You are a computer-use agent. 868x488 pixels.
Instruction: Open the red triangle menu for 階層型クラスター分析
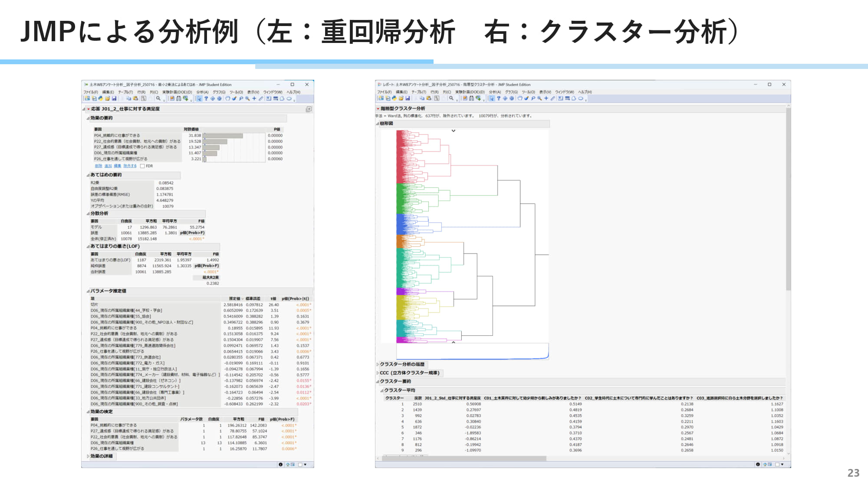tap(378, 109)
